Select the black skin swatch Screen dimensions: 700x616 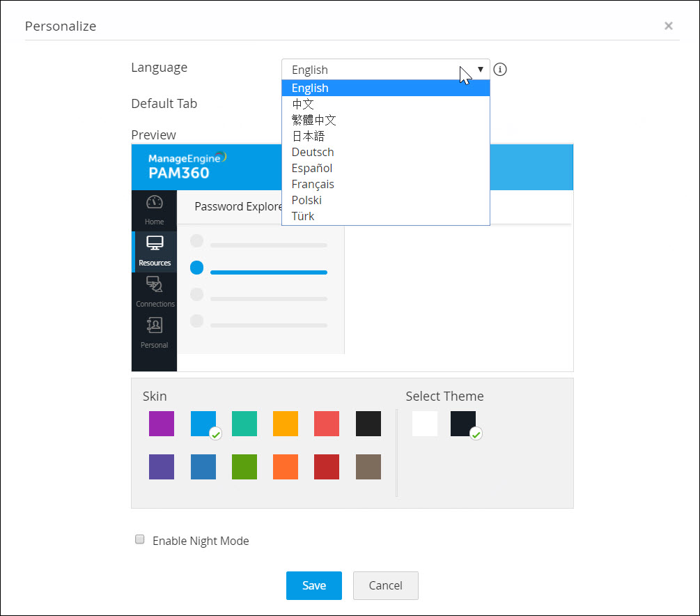pos(368,424)
